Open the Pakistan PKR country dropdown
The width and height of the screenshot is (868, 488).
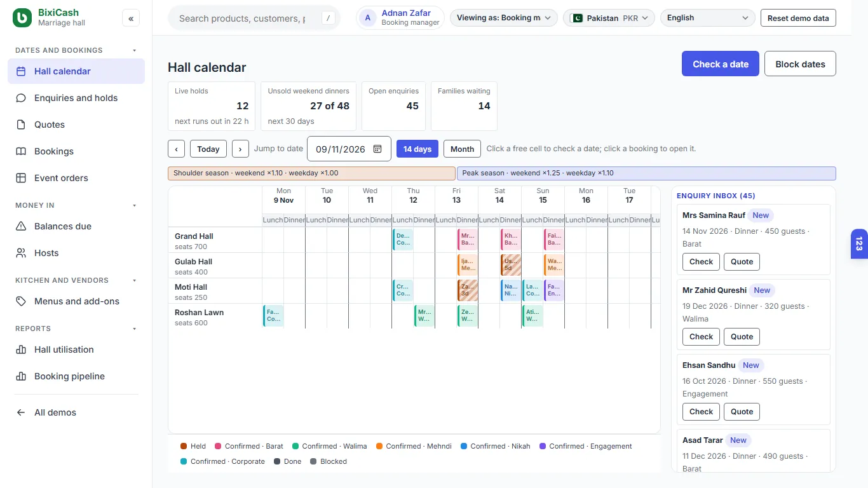point(609,18)
